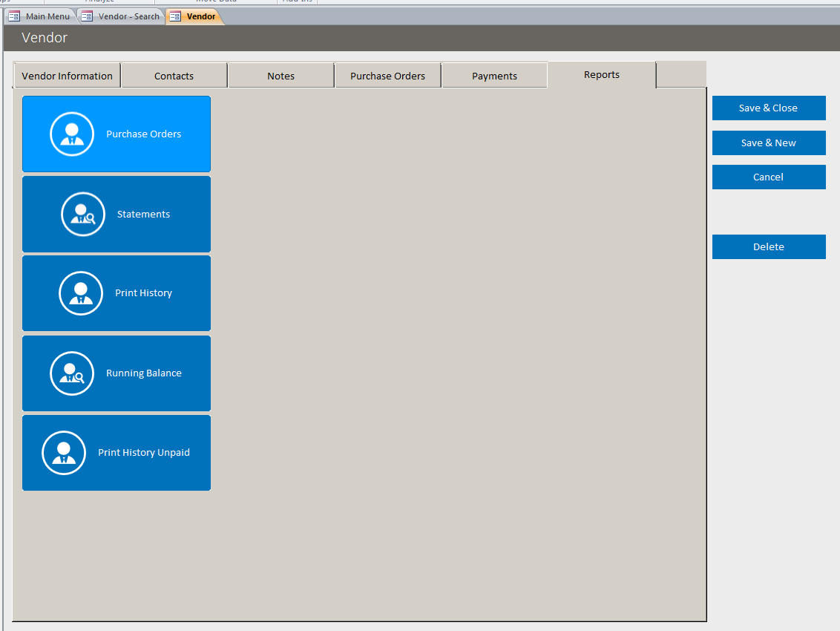Open the Purchase Orders report button label
The width and height of the screenshot is (840, 631).
[x=143, y=134]
